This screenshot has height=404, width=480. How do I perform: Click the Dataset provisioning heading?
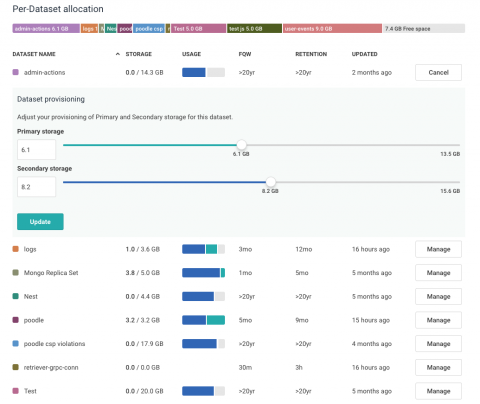51,99
